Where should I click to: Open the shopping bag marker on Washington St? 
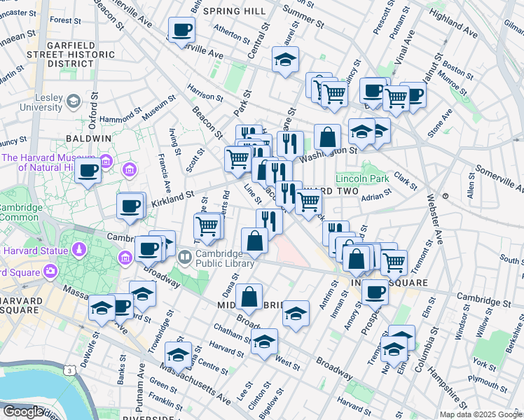pos(328,138)
